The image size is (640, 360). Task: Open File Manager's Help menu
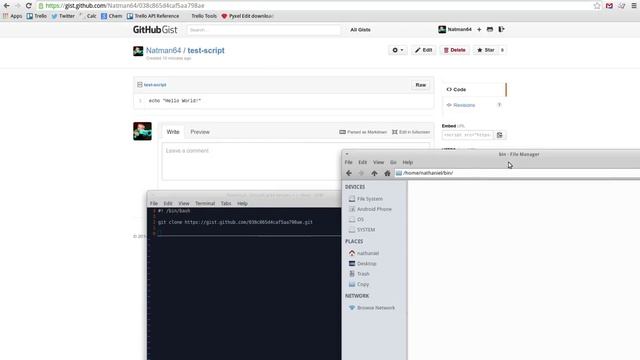coord(408,162)
